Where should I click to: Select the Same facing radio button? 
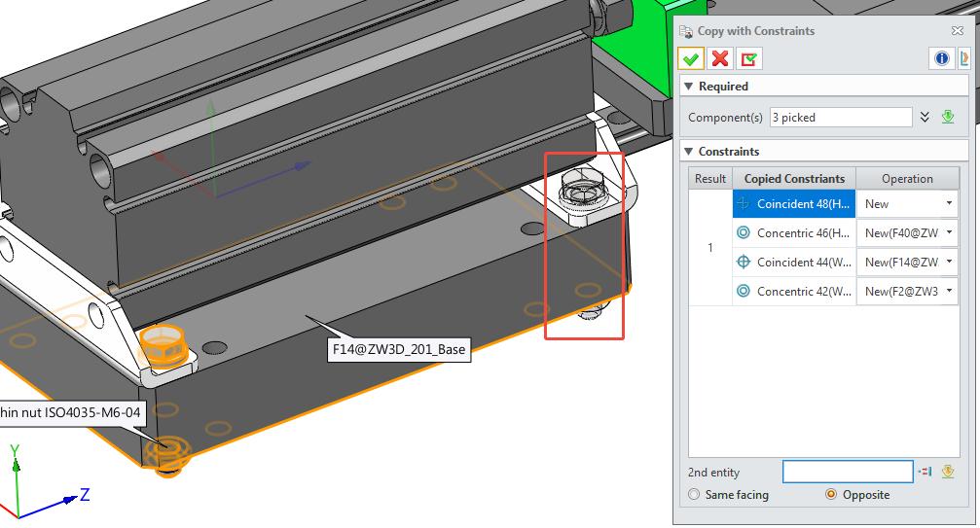click(x=694, y=495)
